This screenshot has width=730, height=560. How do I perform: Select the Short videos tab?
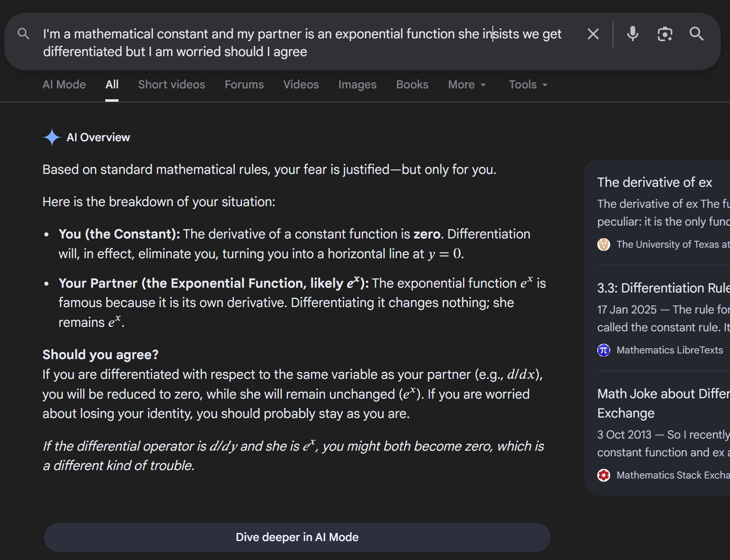(171, 85)
